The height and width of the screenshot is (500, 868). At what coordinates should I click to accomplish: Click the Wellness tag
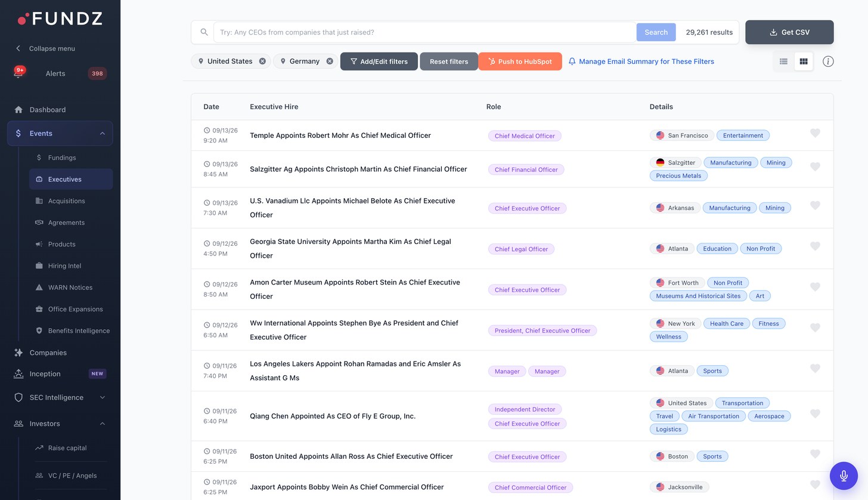(668, 337)
